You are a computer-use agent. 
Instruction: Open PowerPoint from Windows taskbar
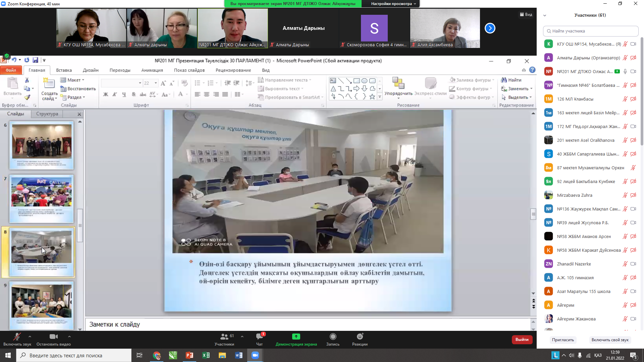coord(189,355)
